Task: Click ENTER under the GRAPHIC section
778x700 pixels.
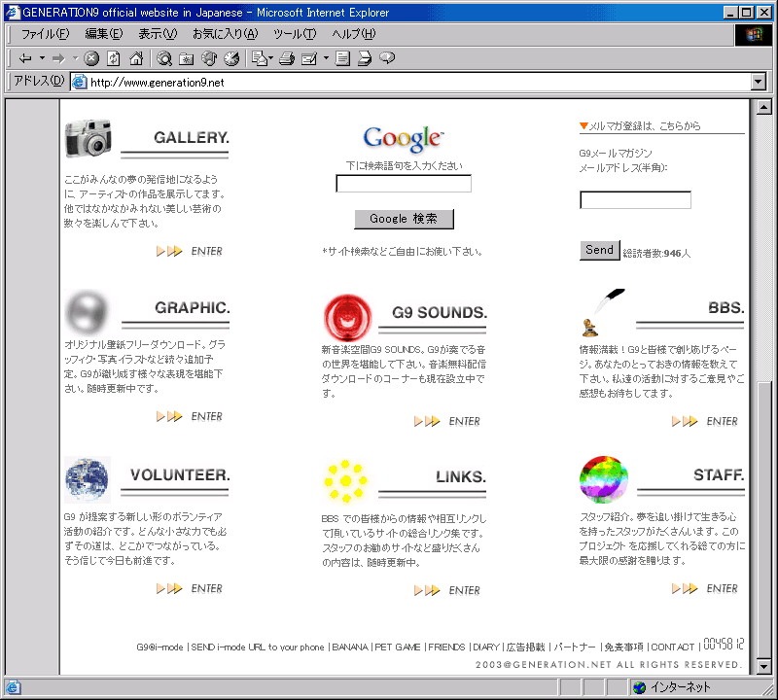Action: click(x=190, y=416)
